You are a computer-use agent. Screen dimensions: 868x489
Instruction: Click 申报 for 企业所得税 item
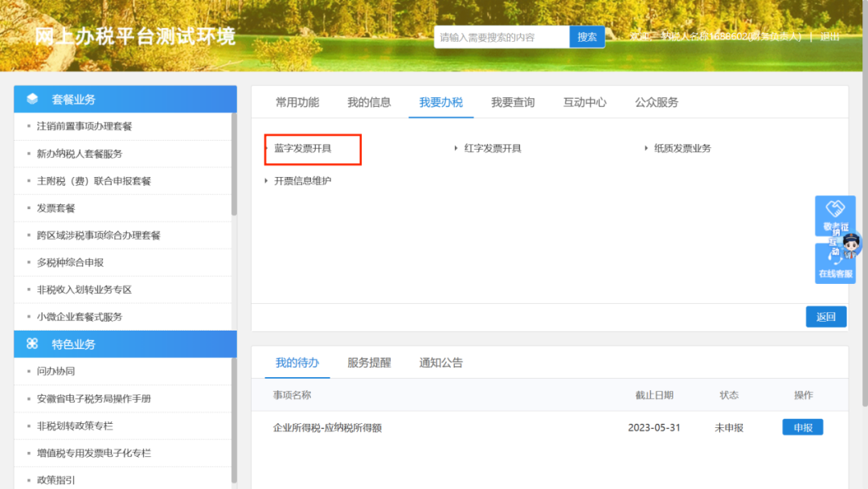pyautogui.click(x=803, y=428)
